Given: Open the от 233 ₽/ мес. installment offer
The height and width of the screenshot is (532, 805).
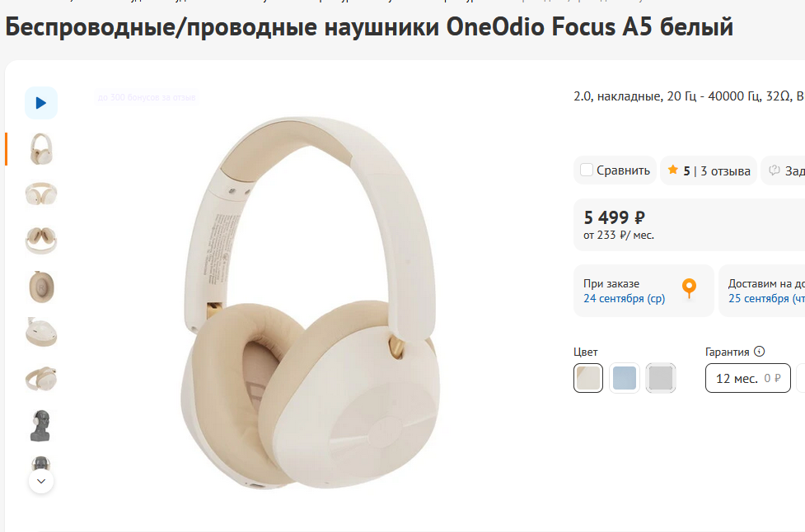Looking at the screenshot, I should click(619, 236).
